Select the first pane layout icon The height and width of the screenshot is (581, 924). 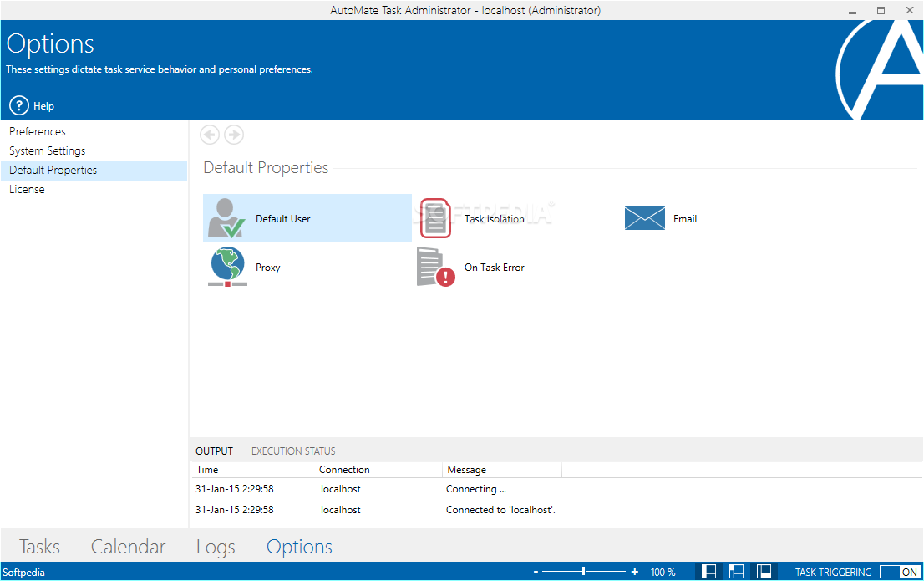pos(709,572)
